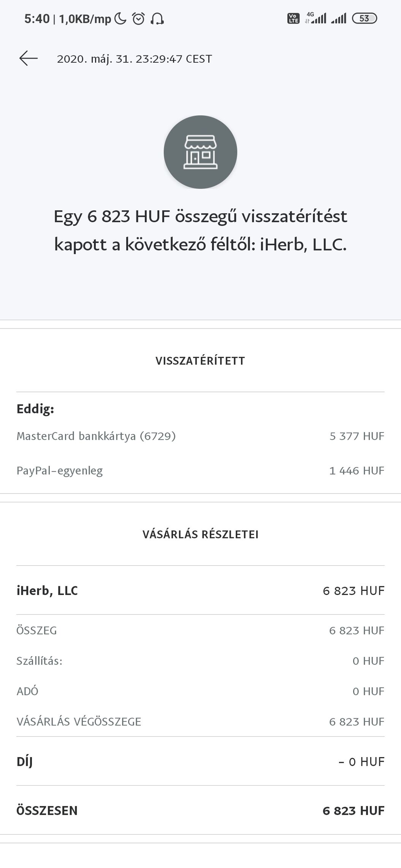This screenshot has width=401, height=868.
Task: Tap the ADÓ tax row
Action: (x=200, y=691)
